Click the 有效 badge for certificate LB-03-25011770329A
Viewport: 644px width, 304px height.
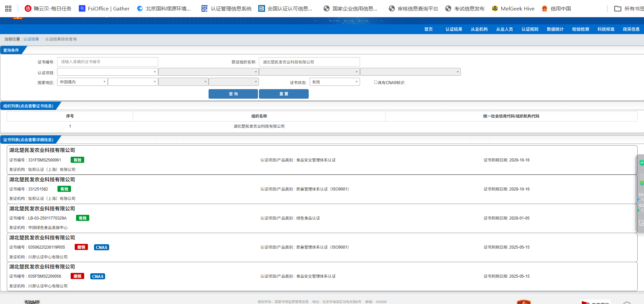point(82,218)
